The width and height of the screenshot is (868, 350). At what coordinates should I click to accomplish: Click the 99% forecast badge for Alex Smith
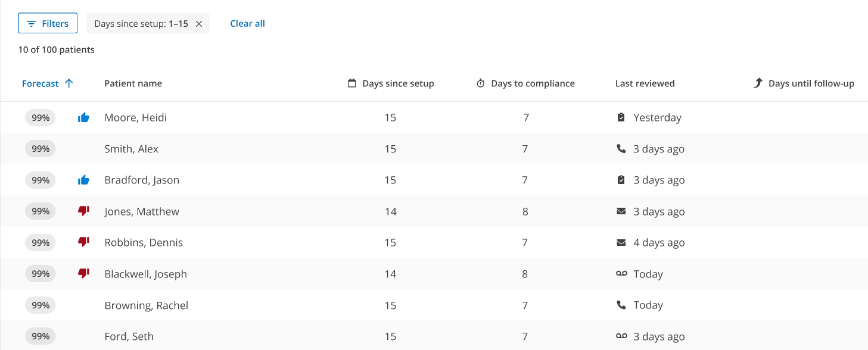[x=41, y=149]
